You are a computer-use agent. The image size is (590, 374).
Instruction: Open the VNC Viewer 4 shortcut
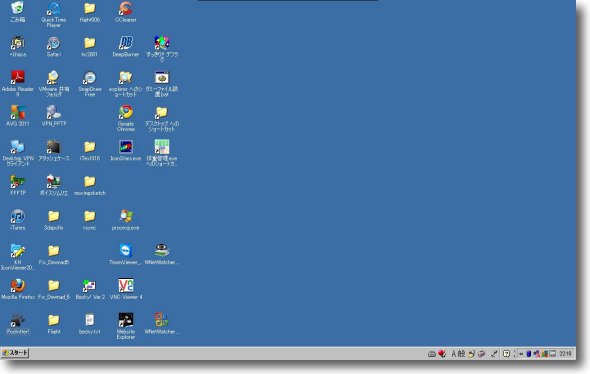[126, 289]
